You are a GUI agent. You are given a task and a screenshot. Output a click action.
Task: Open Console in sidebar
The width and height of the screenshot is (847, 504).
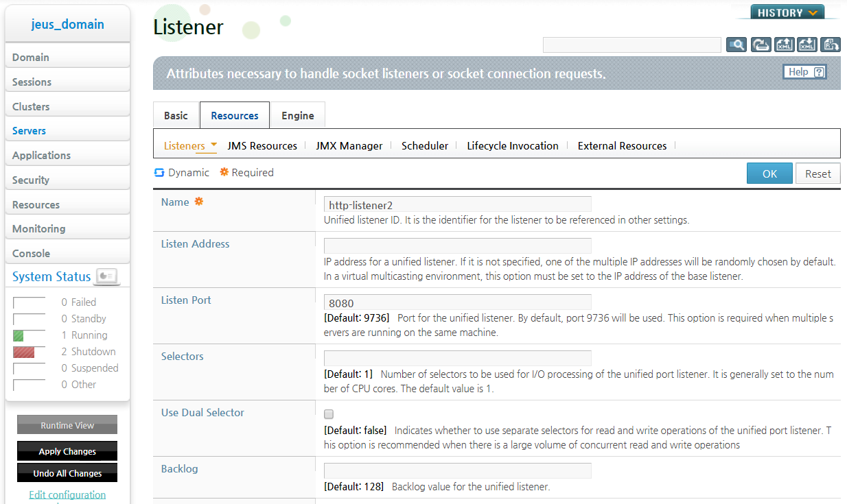(x=67, y=253)
